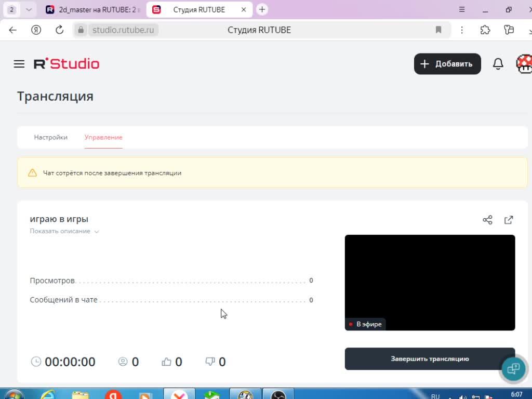Open the mushroom profile avatar
Screen dimensions: 532x399
coord(524,64)
